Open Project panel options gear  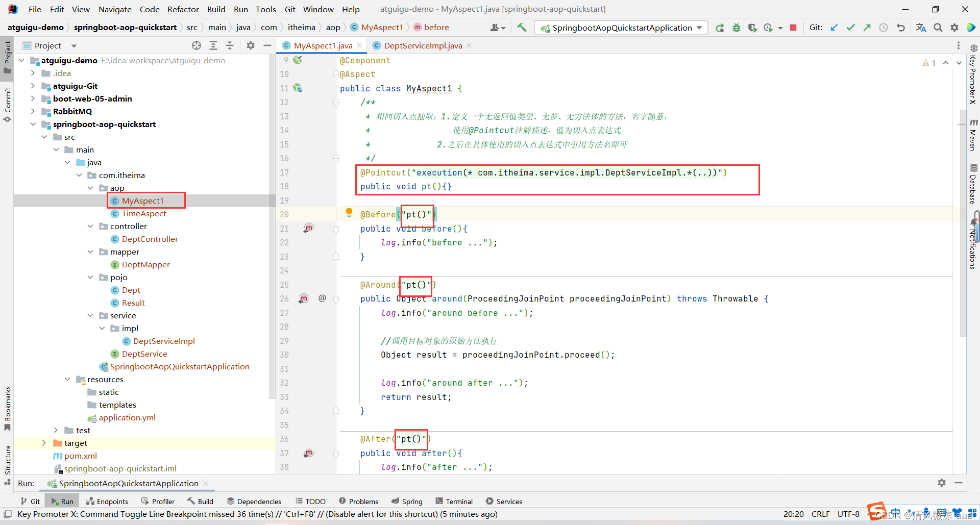tap(251, 45)
